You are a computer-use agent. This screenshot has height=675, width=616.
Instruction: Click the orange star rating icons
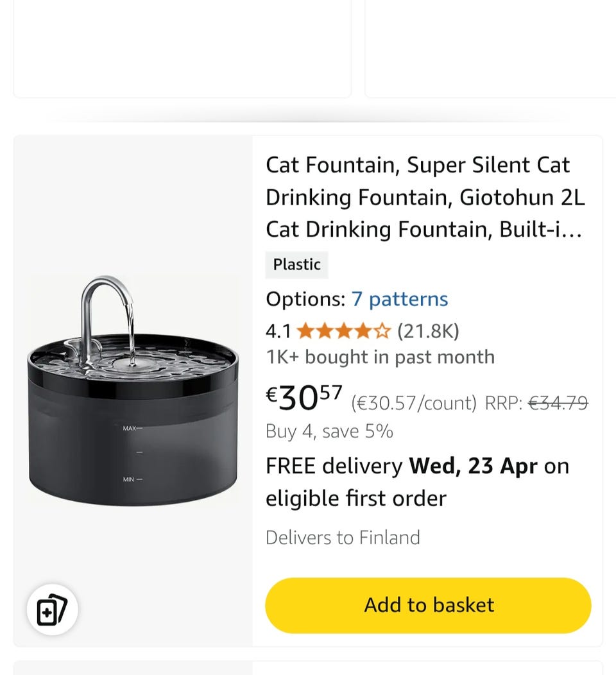[343, 331]
